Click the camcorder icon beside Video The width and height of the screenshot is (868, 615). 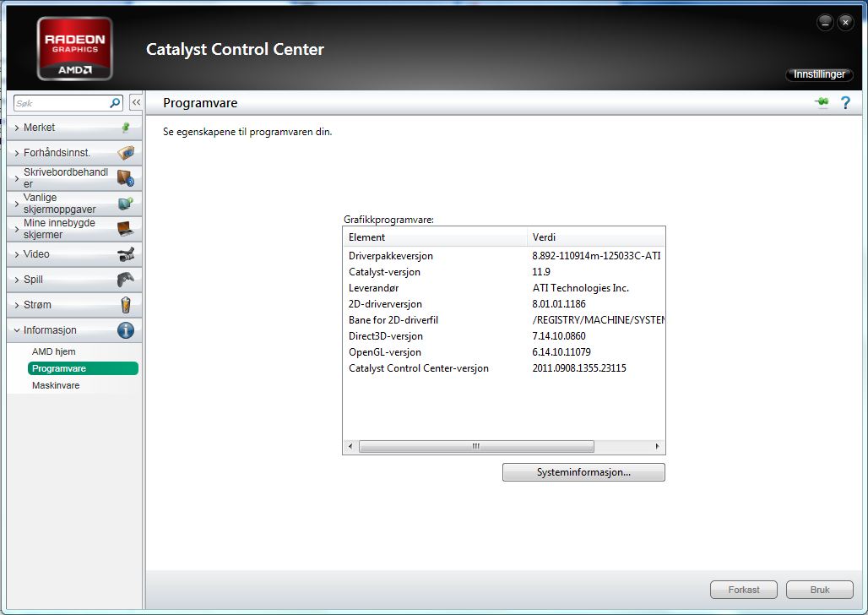[x=126, y=254]
